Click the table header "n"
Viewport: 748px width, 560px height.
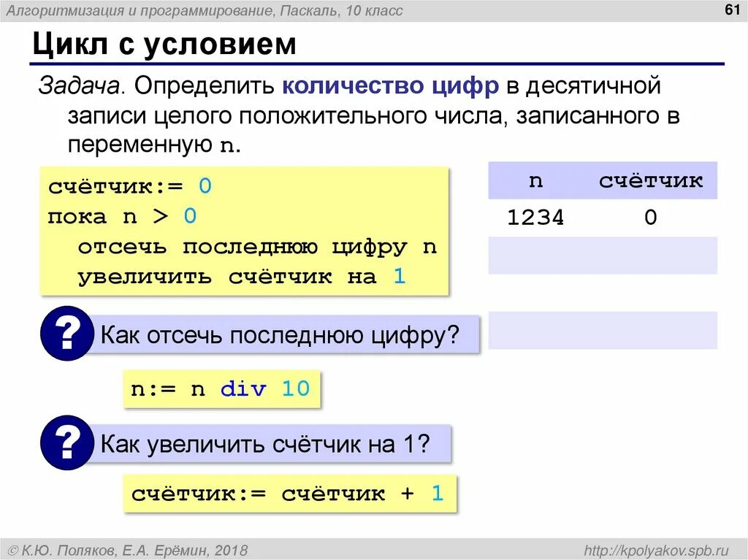(535, 181)
